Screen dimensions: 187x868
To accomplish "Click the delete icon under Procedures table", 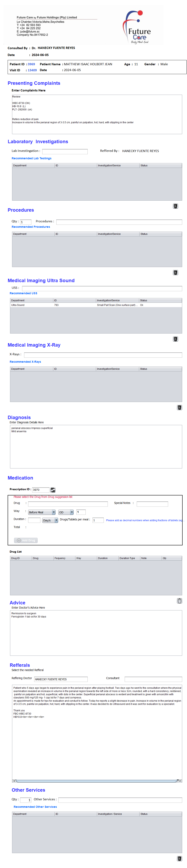I will tap(175, 272).
